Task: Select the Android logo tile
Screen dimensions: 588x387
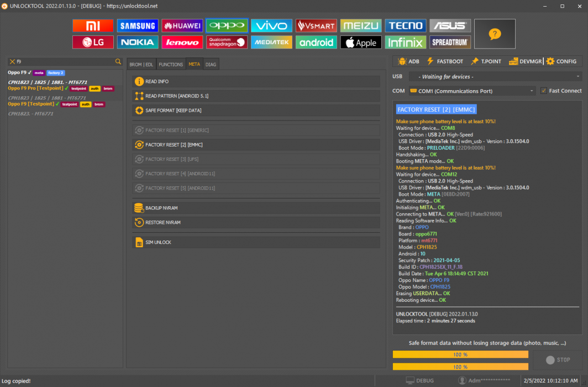Action: pyautogui.click(x=316, y=43)
